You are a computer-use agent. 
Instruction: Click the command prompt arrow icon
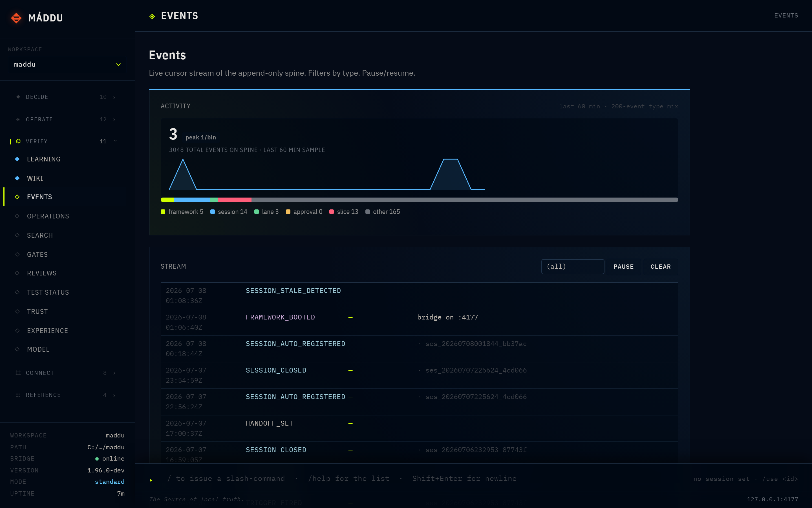tap(151, 480)
